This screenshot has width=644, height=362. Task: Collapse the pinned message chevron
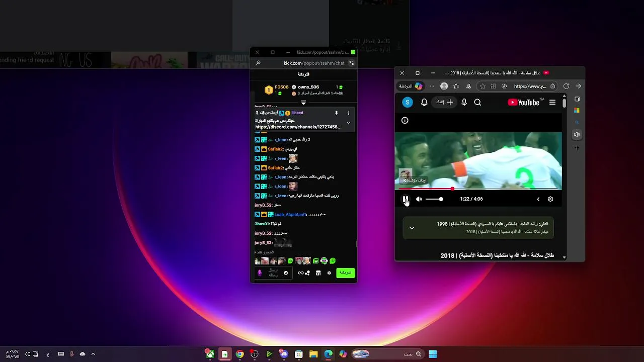coord(348,123)
